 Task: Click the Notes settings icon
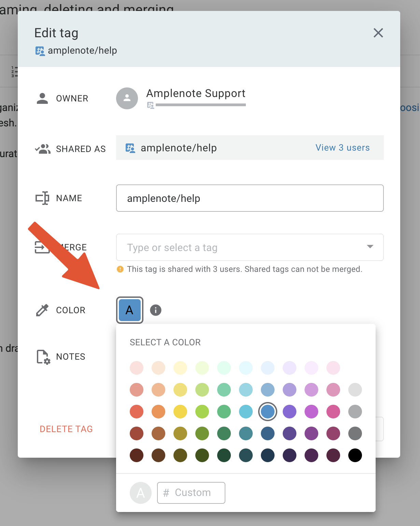pos(43,357)
